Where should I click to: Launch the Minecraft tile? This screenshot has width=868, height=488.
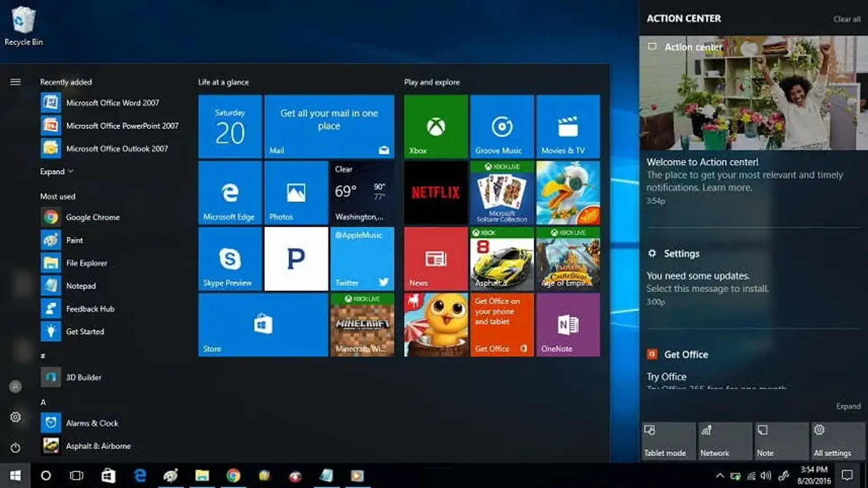pos(362,324)
